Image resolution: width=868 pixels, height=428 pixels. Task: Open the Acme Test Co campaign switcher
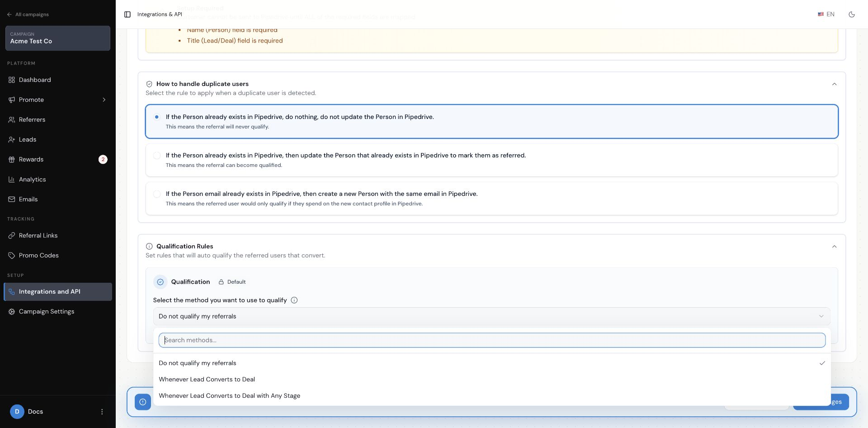58,38
